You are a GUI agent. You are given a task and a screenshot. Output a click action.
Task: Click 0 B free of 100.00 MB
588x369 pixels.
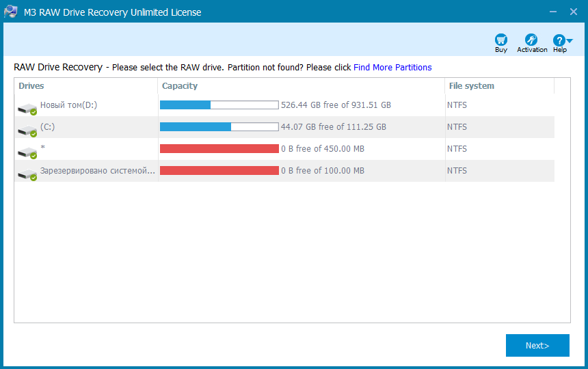click(323, 170)
